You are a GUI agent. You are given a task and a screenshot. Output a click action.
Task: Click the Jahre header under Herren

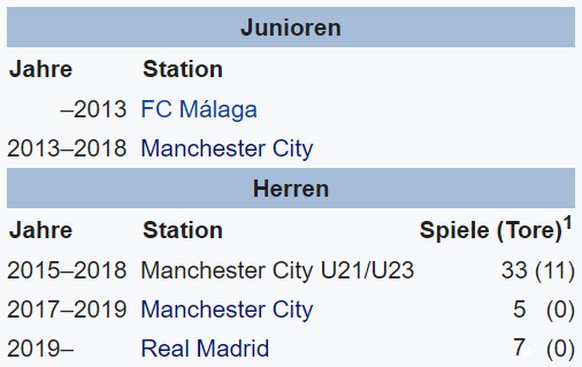coord(41,230)
